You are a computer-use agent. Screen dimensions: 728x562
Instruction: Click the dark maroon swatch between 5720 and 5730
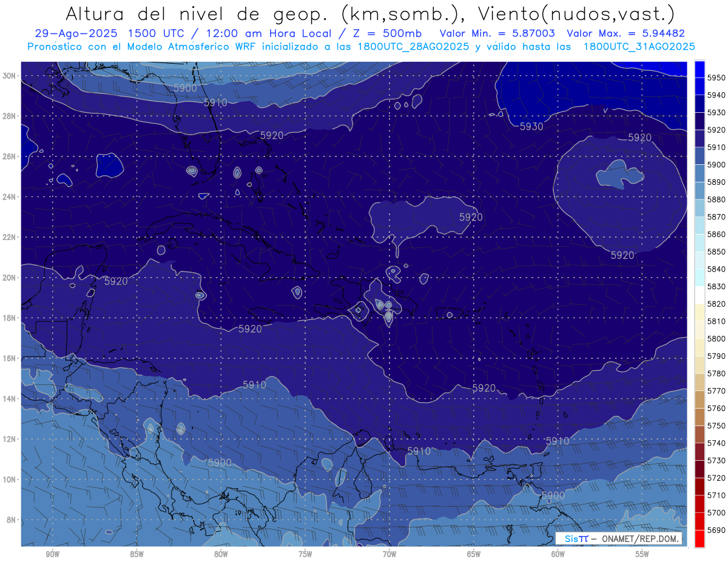(699, 469)
